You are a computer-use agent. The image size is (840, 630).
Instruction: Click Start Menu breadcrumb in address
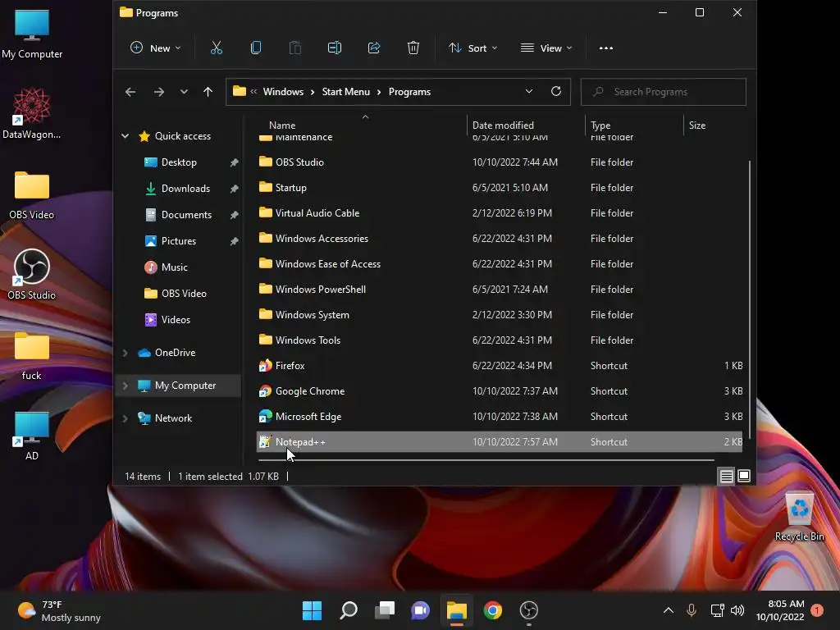[345, 92]
